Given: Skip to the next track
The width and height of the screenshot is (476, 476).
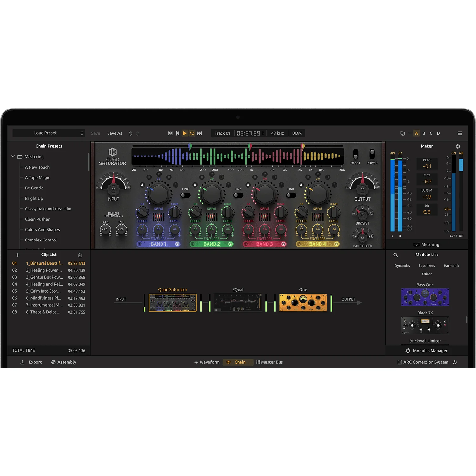Looking at the screenshot, I should point(199,133).
